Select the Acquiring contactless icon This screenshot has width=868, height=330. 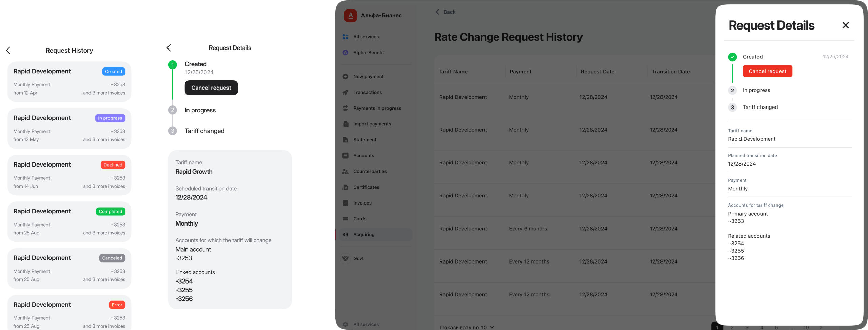click(x=345, y=234)
